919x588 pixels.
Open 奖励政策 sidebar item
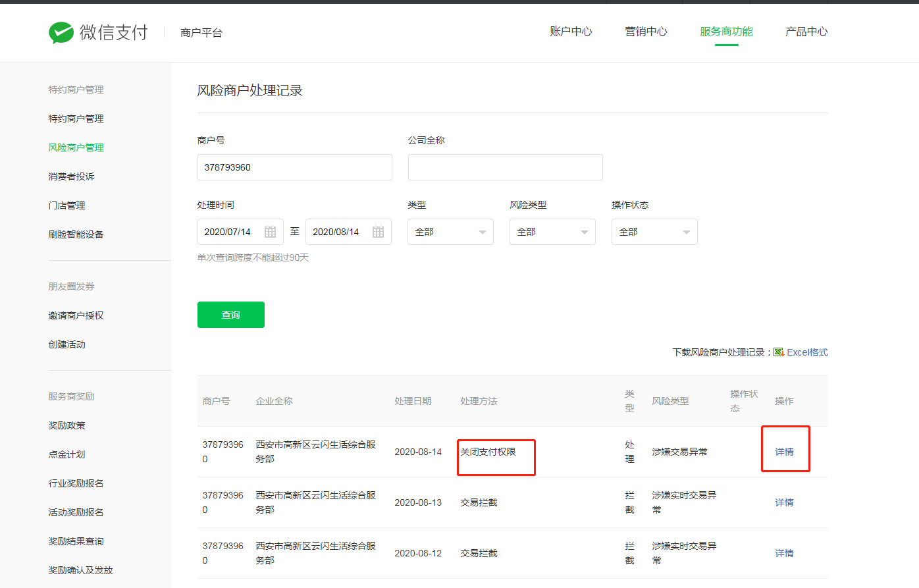(66, 425)
